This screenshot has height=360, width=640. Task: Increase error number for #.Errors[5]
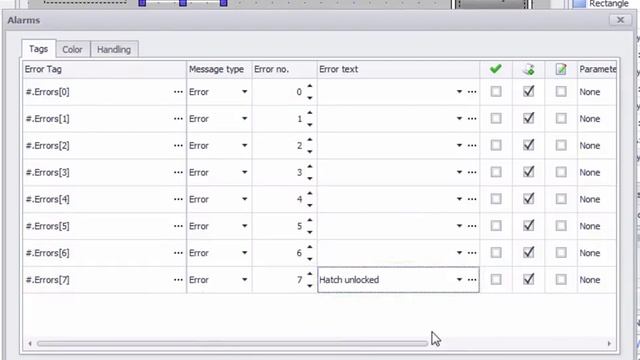310,220
